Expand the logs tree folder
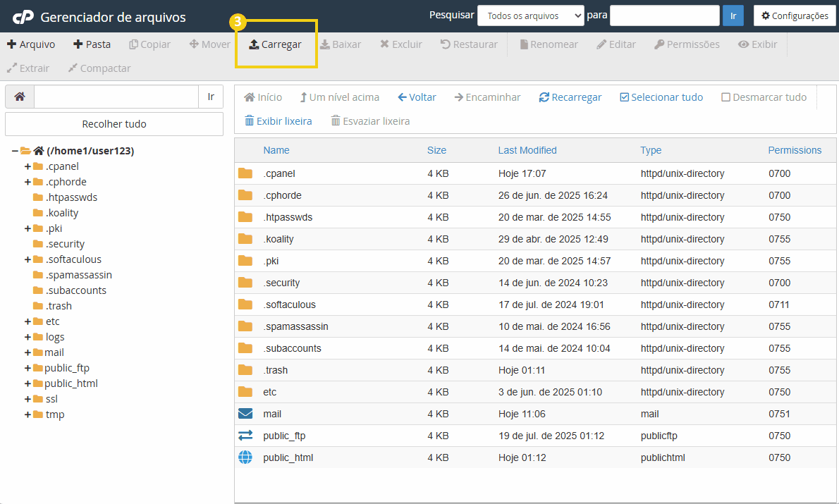839x504 pixels. click(x=27, y=337)
